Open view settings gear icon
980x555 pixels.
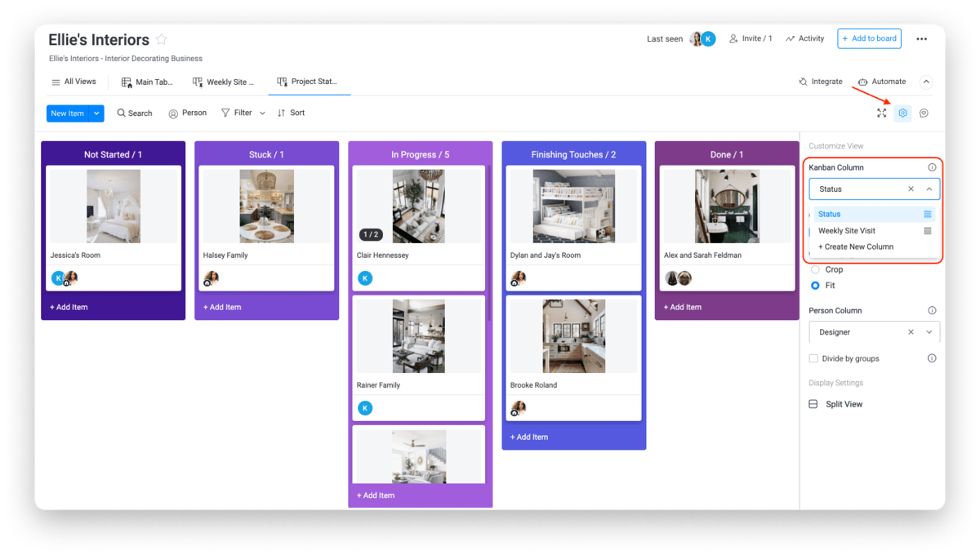point(902,113)
